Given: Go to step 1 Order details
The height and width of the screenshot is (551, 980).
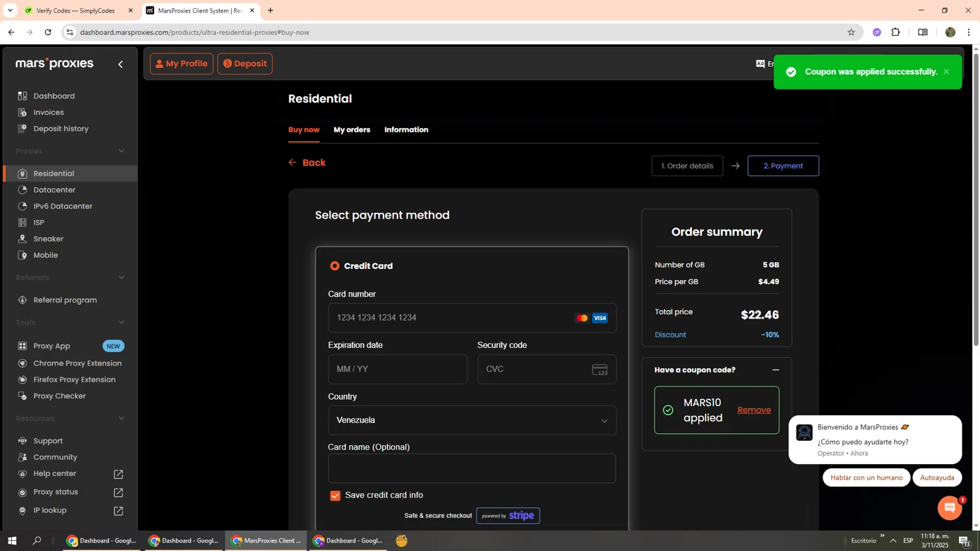Looking at the screenshot, I should tap(687, 166).
